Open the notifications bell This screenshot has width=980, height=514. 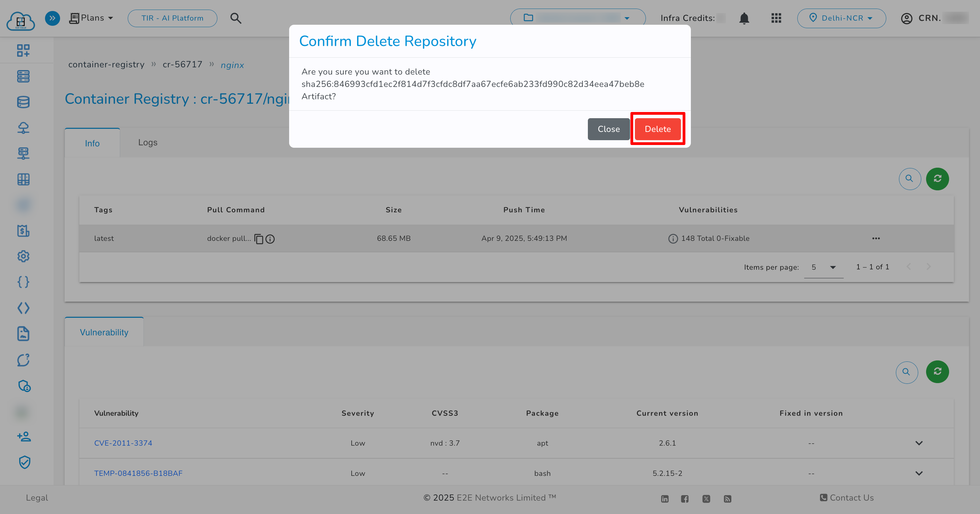pyautogui.click(x=744, y=18)
